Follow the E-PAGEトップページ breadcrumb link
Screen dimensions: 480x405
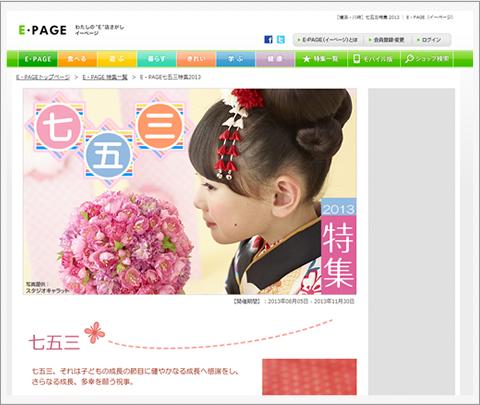[43, 77]
